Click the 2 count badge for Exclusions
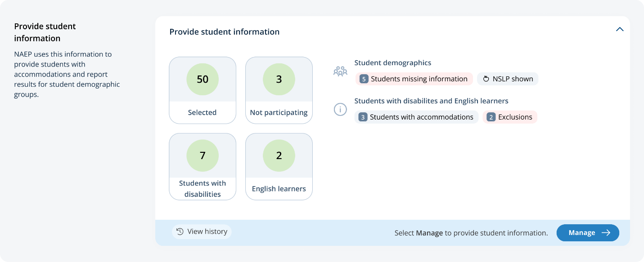 pyautogui.click(x=491, y=117)
